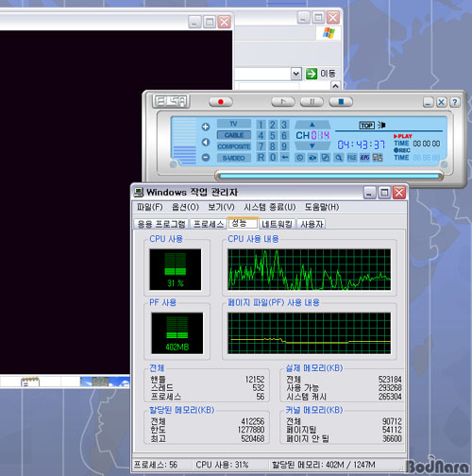Viewport: 472px width, 476px height.
Task: Open the ELSA settings icon beside iEPG
Action: pos(378,158)
